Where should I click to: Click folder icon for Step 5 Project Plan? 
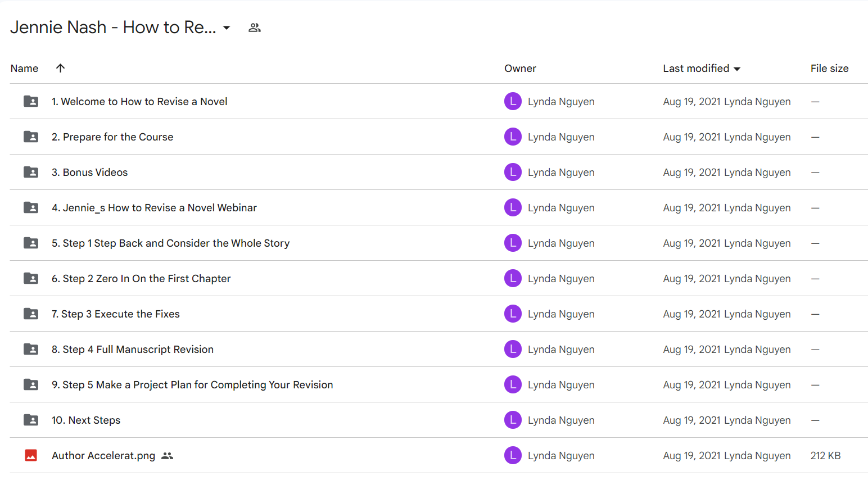[x=31, y=384]
